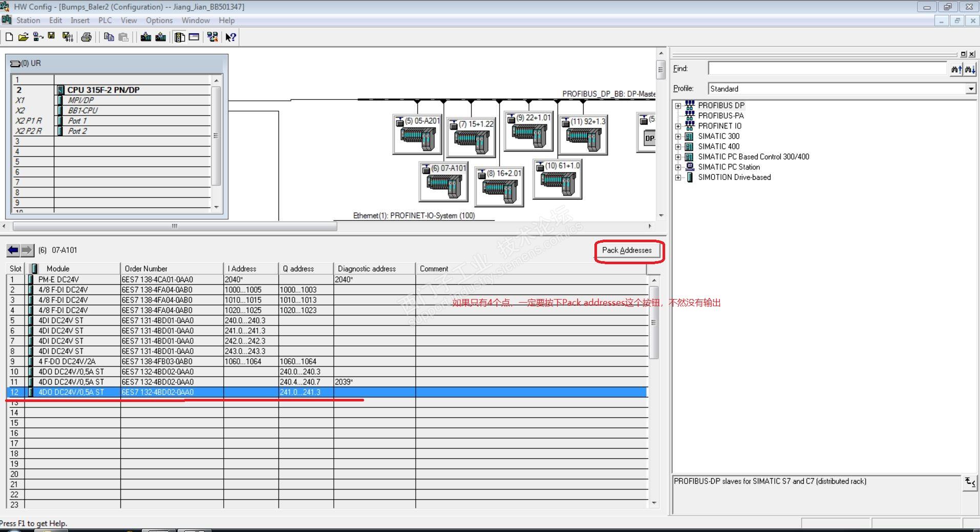Click the Open folder toolbar icon
The image size is (980, 532).
[x=23, y=37]
